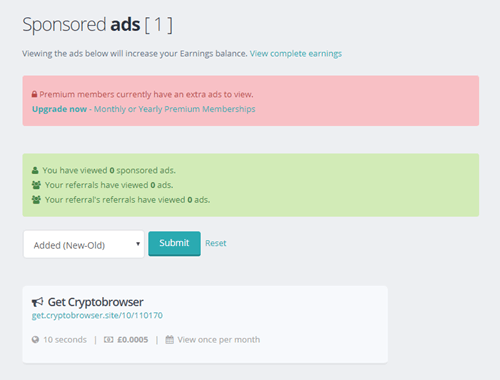Click the group icon next to referrals viewed

coord(36,185)
